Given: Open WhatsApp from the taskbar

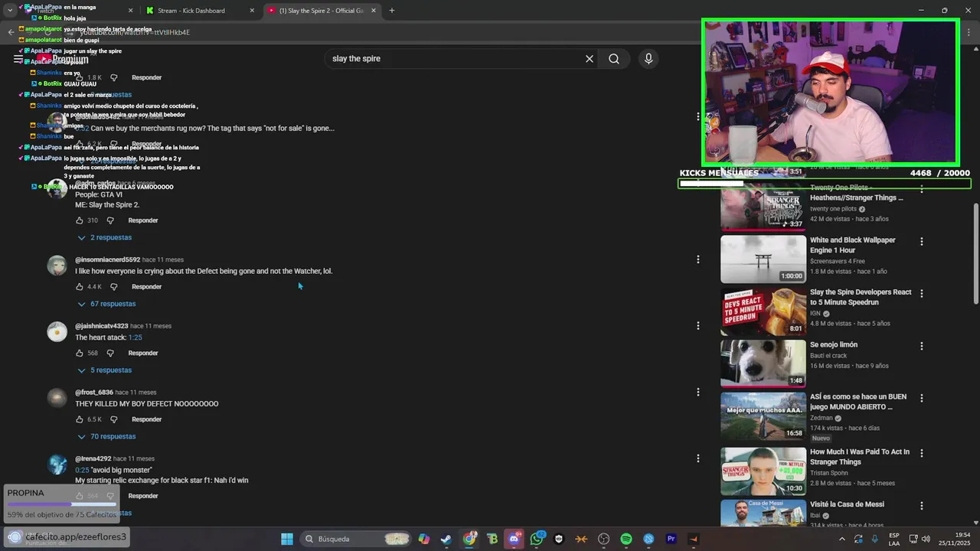Looking at the screenshot, I should coord(537,539).
